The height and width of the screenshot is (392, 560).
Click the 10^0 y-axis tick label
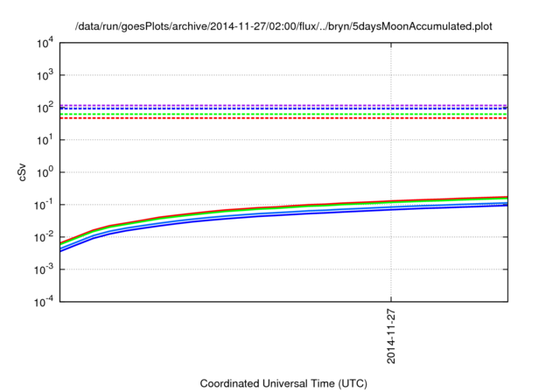coord(45,172)
